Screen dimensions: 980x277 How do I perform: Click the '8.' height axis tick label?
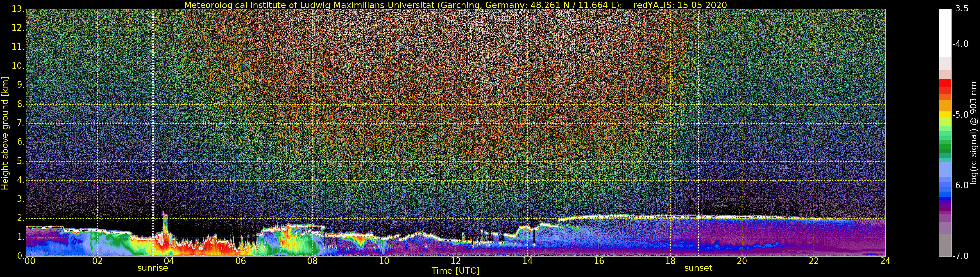pyautogui.click(x=21, y=104)
